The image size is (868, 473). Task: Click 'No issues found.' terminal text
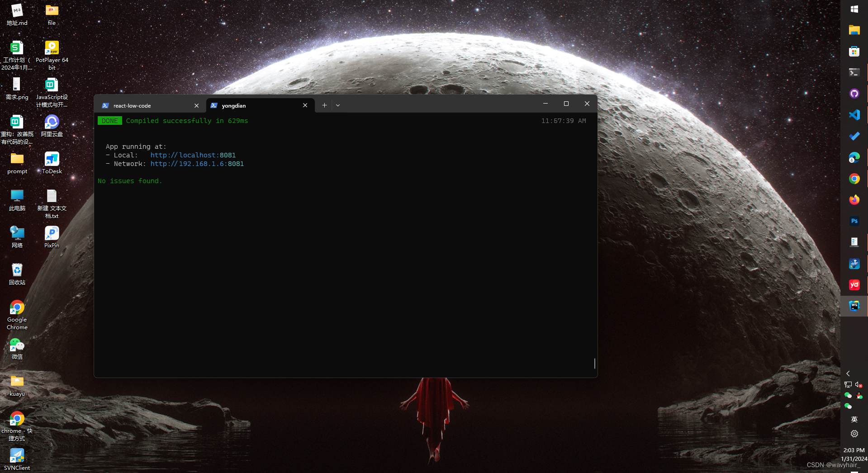pos(130,181)
